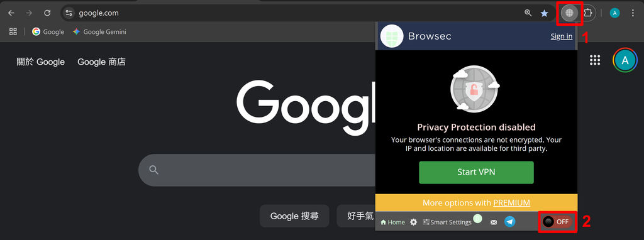Go to Browsec Home tab
The height and width of the screenshot is (240, 644).
point(392,222)
